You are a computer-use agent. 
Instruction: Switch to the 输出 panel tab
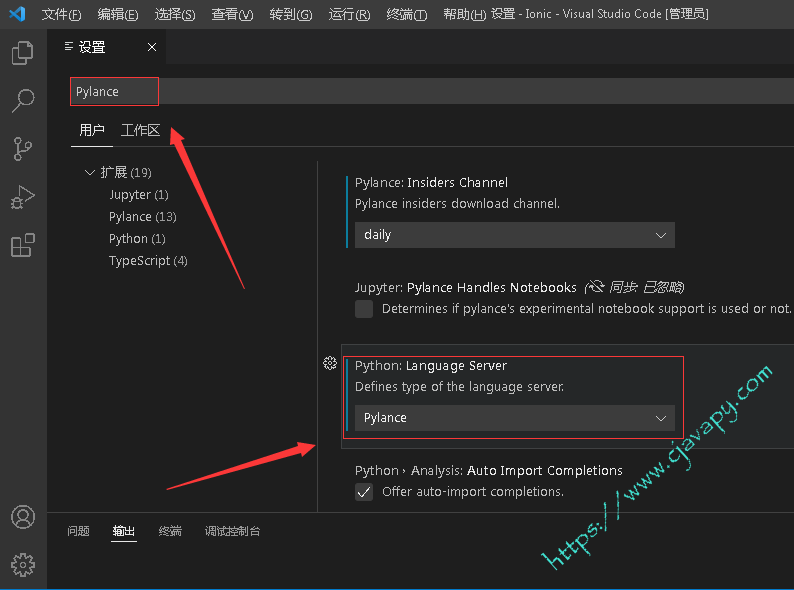124,531
